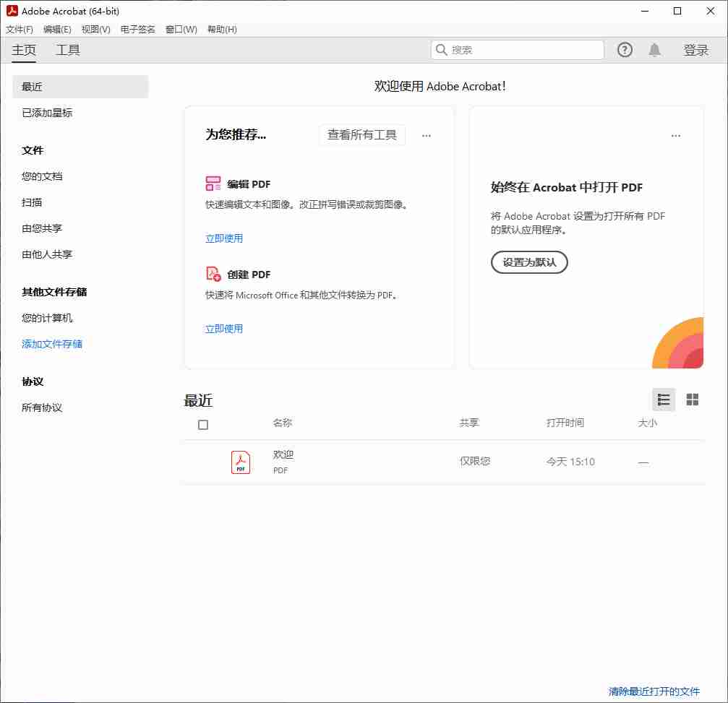728x703 pixels.
Task: Open the 文件(F) menu
Action: point(20,30)
